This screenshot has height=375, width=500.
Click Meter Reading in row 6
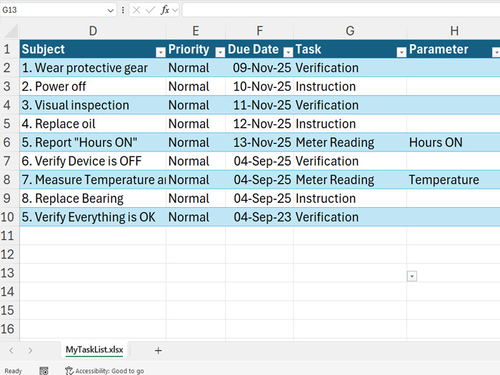click(350, 143)
